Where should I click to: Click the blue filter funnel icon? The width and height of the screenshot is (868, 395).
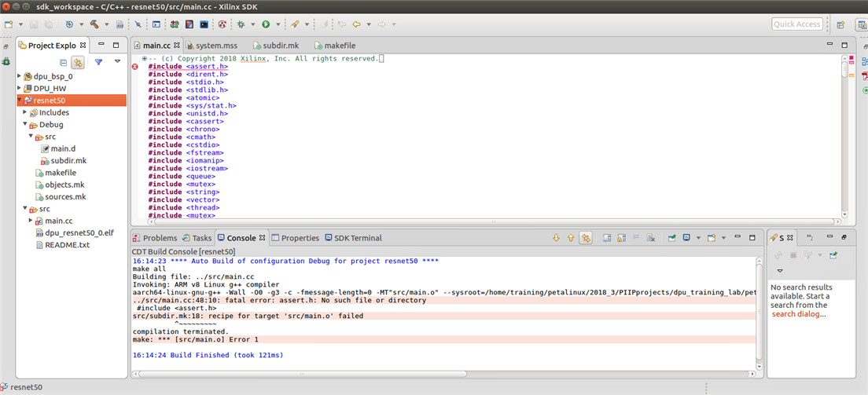click(x=98, y=62)
